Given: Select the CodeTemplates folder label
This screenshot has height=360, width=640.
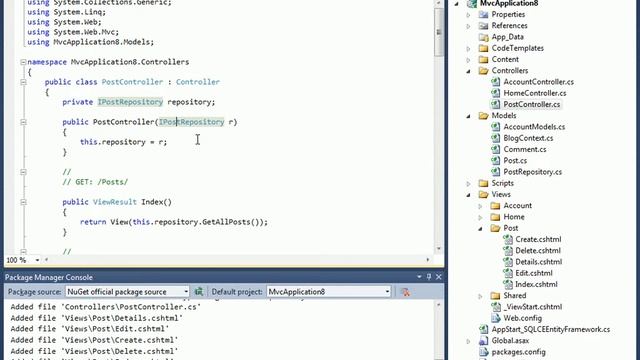Looking at the screenshot, I should click(x=518, y=48).
